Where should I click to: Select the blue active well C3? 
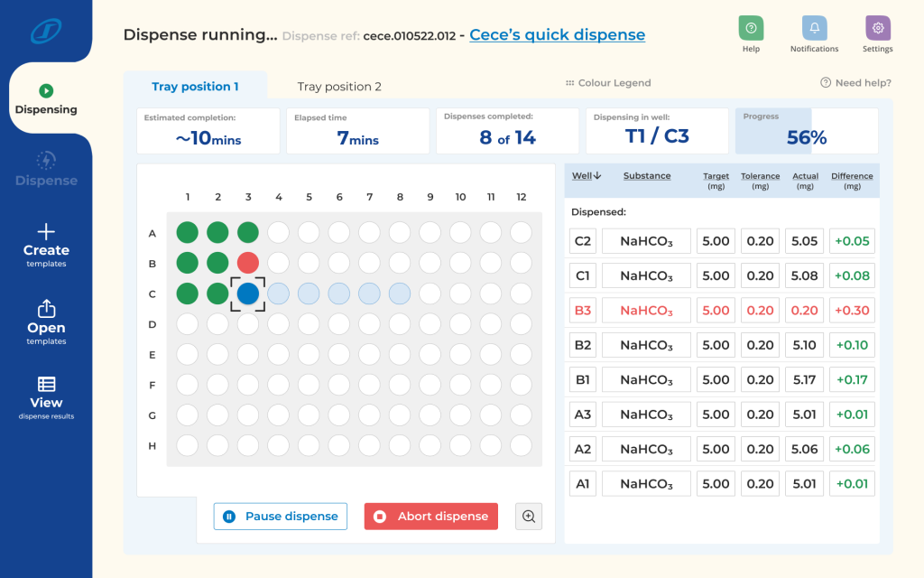(248, 294)
